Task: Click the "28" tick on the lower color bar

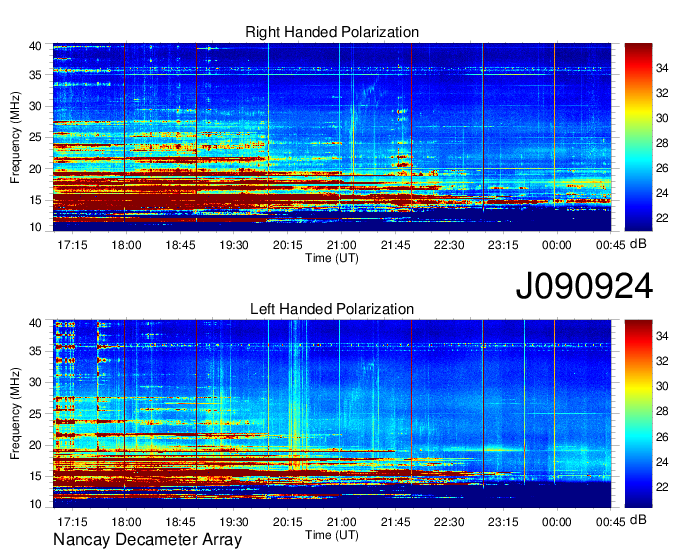Action: coord(662,412)
